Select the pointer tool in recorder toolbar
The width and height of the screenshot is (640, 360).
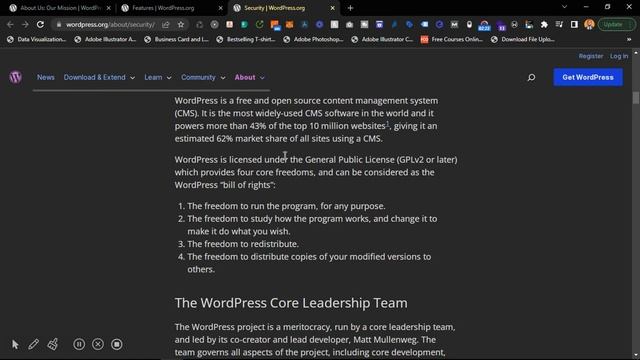15,344
